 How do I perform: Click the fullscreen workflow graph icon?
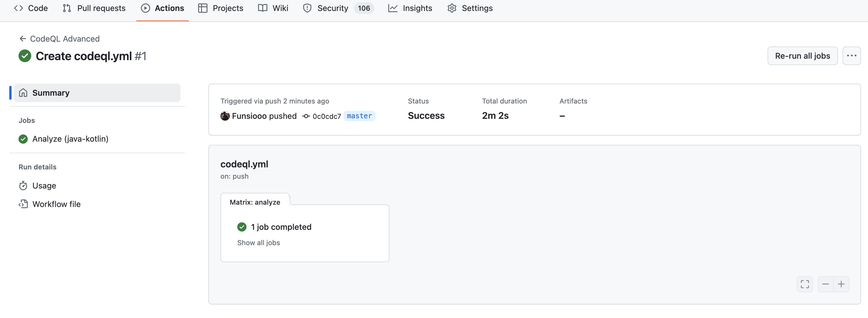pyautogui.click(x=805, y=284)
